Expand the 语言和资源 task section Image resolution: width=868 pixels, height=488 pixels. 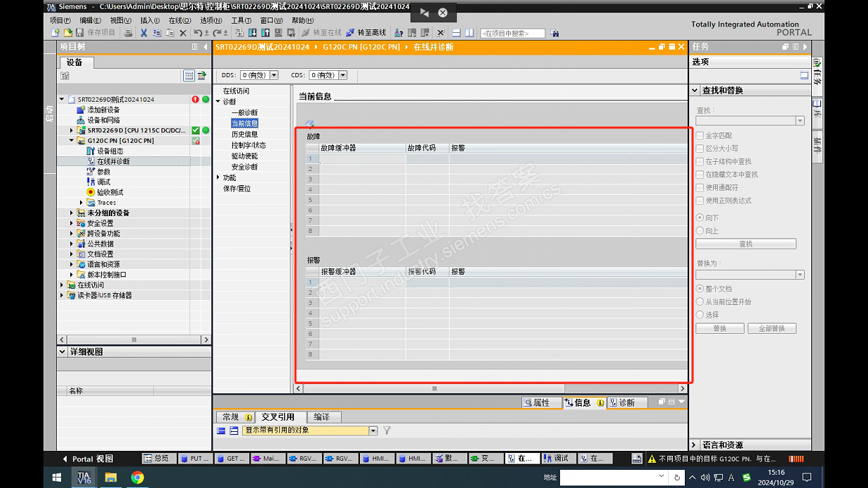click(x=695, y=445)
